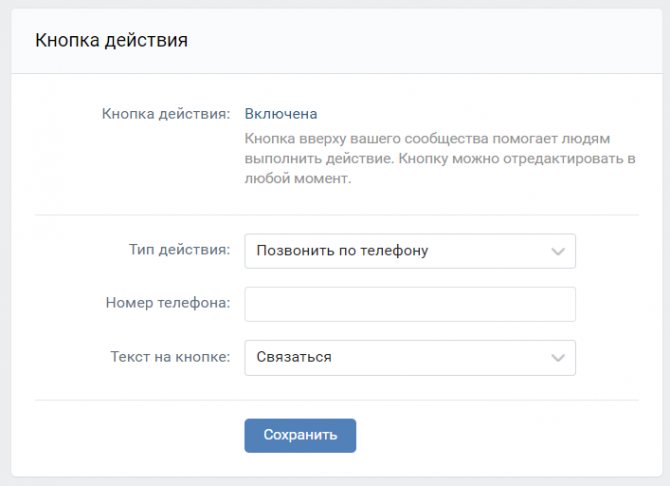Click the 'Номер телефона:' field label
The image size is (670, 486).
coord(168,303)
